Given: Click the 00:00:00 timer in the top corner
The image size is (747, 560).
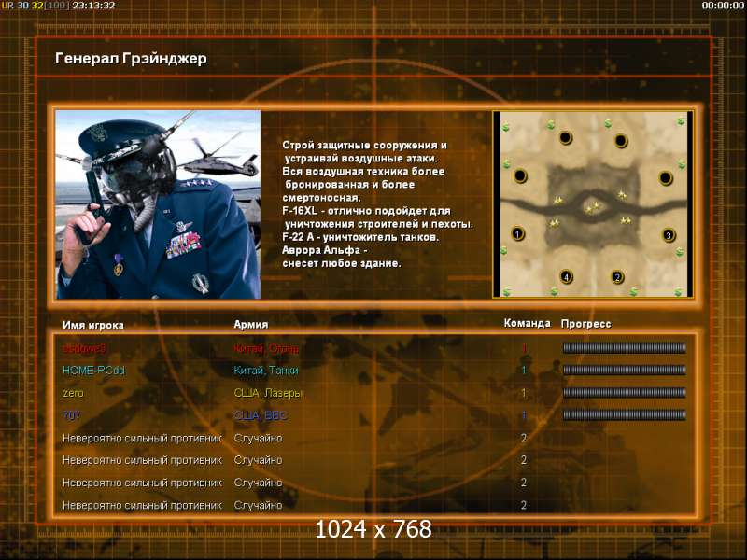Looking at the screenshot, I should [x=723, y=6].
